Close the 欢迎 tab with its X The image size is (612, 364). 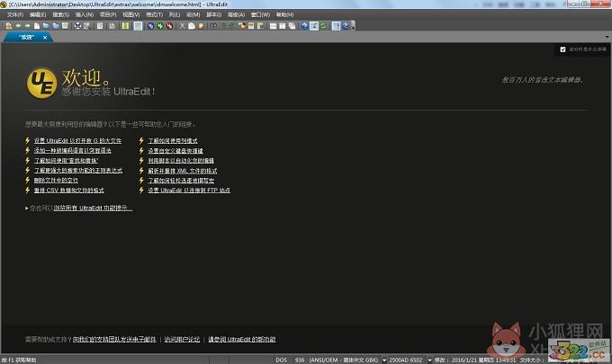tap(45, 38)
